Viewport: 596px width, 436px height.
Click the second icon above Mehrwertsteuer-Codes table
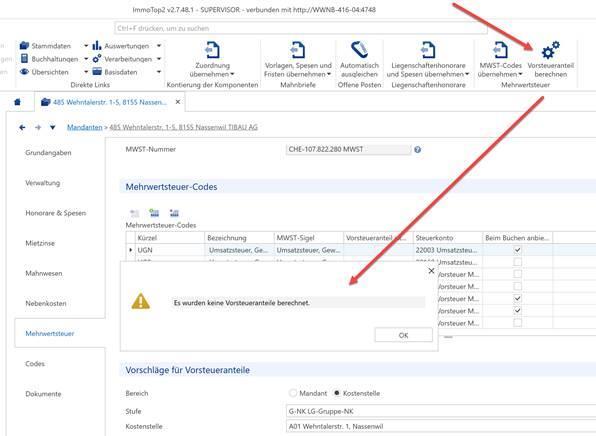click(x=154, y=213)
